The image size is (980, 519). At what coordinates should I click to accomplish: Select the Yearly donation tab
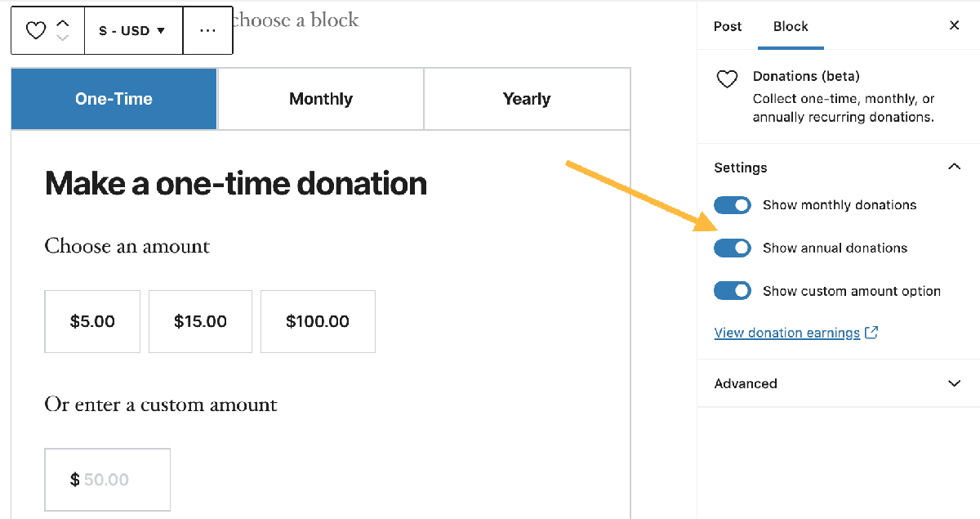pyautogui.click(x=527, y=99)
